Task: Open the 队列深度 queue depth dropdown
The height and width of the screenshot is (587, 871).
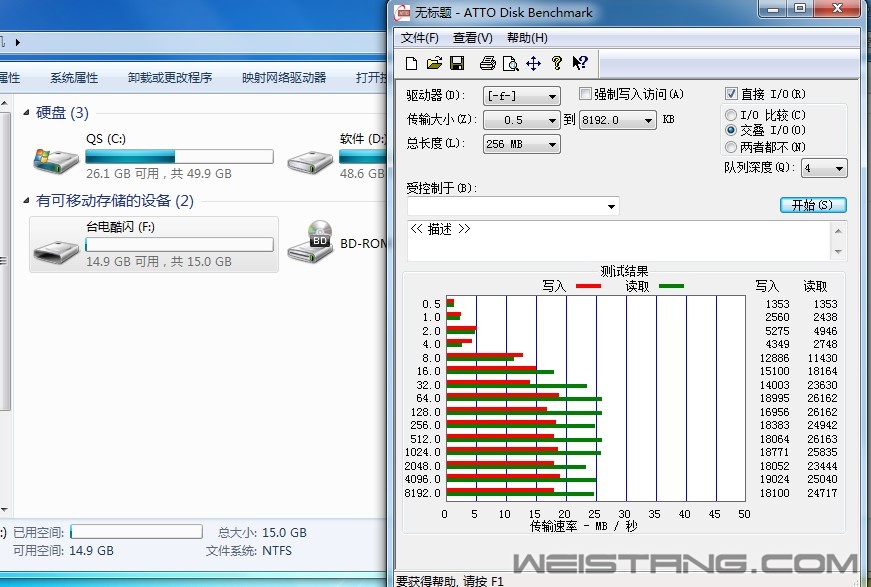Action: (x=824, y=168)
